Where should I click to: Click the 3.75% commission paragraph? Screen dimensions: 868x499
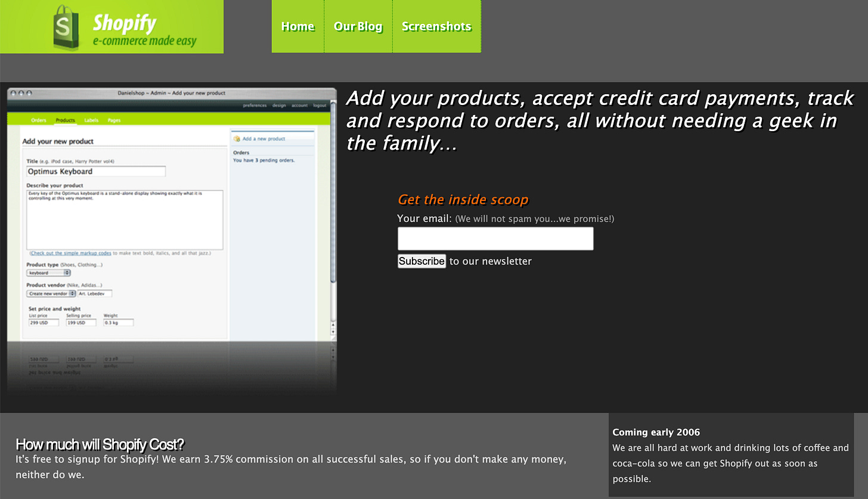click(291, 467)
